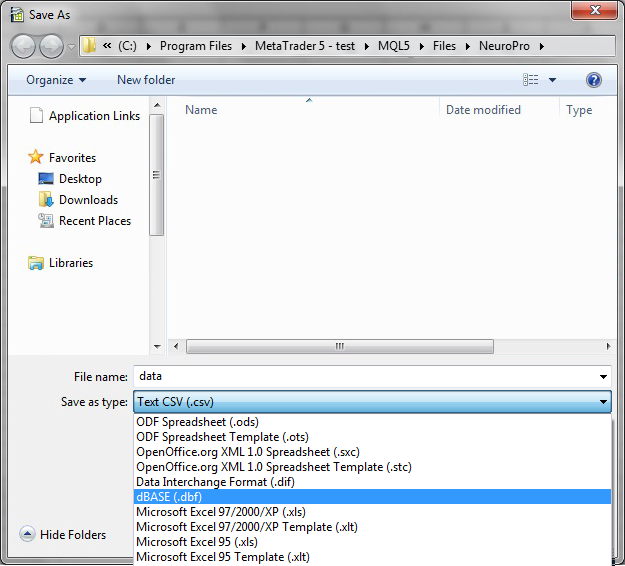Click navigation pane scroll down arrow

pos(157,347)
